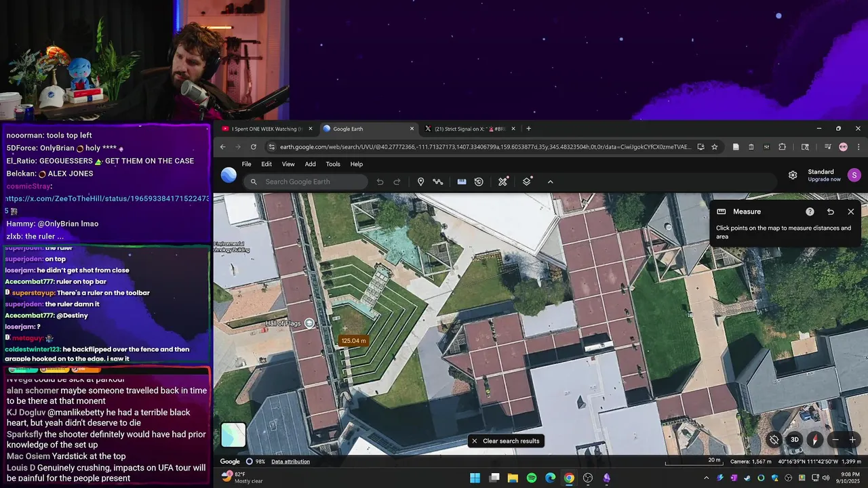The height and width of the screenshot is (488, 868).
Task: Click the reset tilt rotate icon
Action: pos(774,440)
